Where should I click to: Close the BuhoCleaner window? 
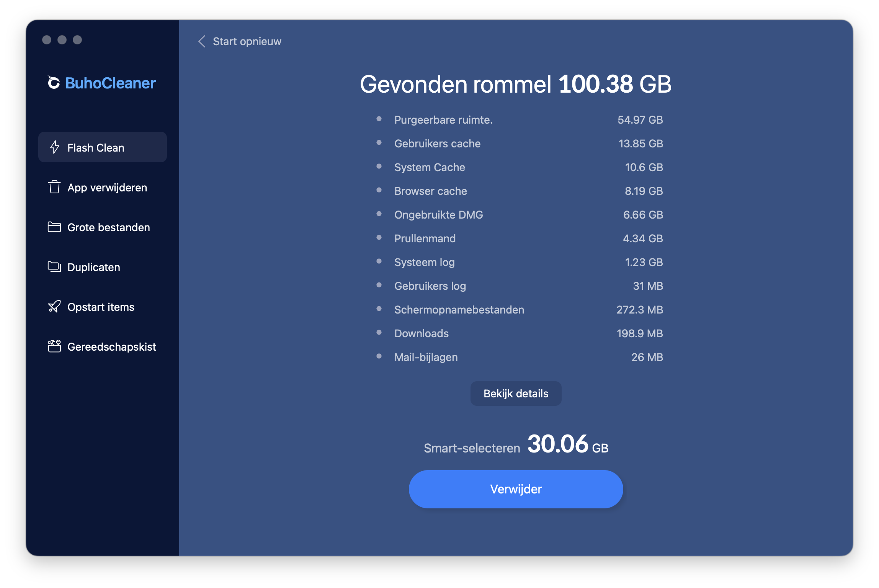click(x=47, y=40)
